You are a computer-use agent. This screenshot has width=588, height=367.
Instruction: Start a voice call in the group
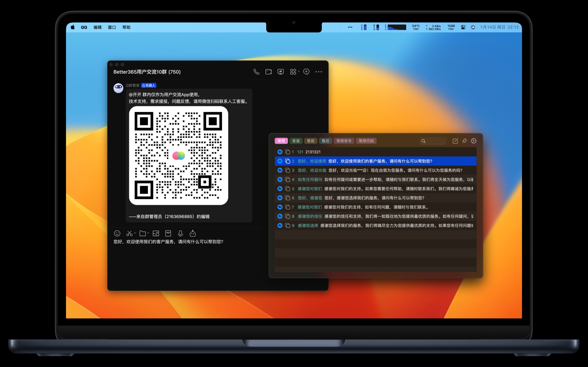pos(256,72)
